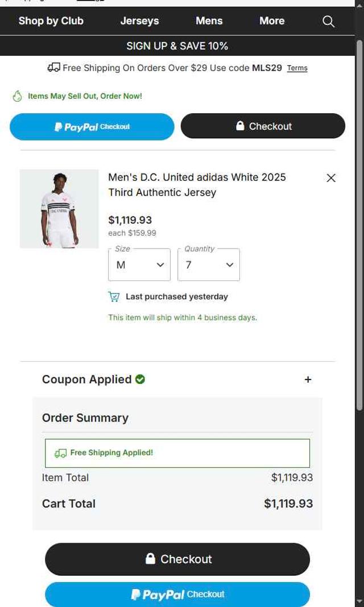The width and height of the screenshot is (364, 607).
Task: Open the Shop by Club menu
Action: pos(51,21)
